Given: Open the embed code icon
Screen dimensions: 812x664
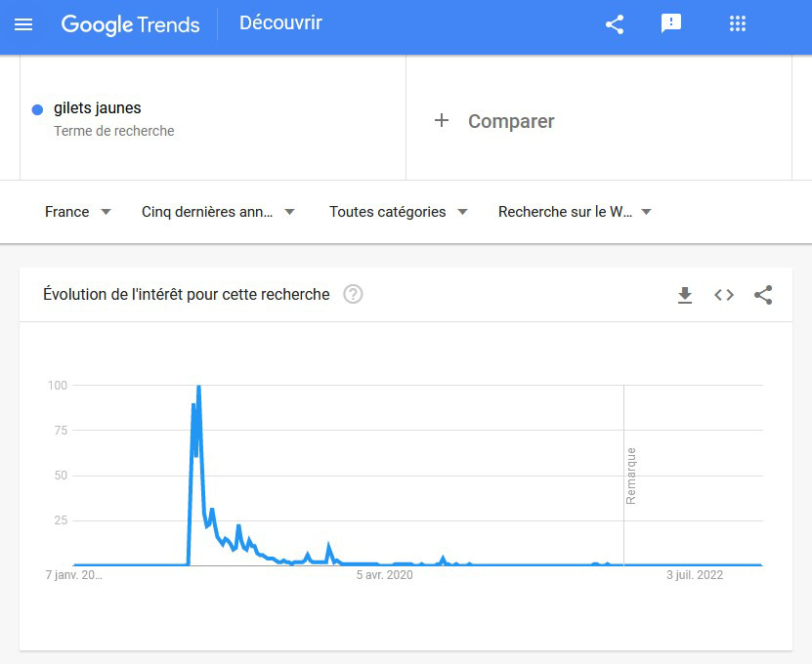Looking at the screenshot, I should (x=724, y=295).
